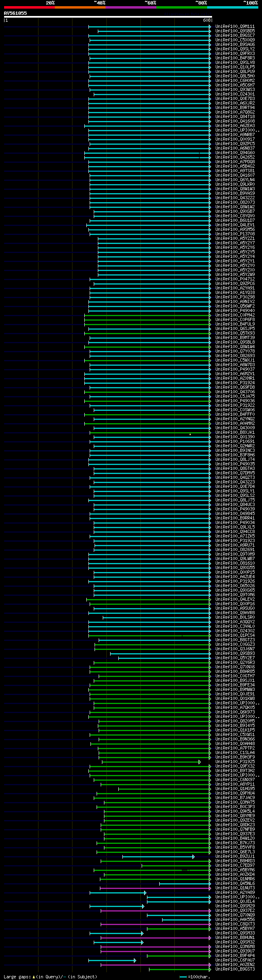Click the Large gaps legend text

[x=50, y=977]
